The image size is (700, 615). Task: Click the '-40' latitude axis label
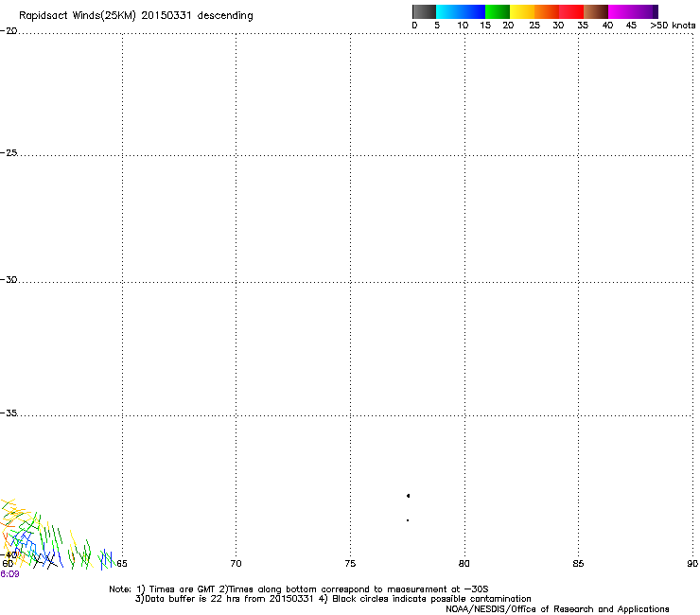[9, 554]
